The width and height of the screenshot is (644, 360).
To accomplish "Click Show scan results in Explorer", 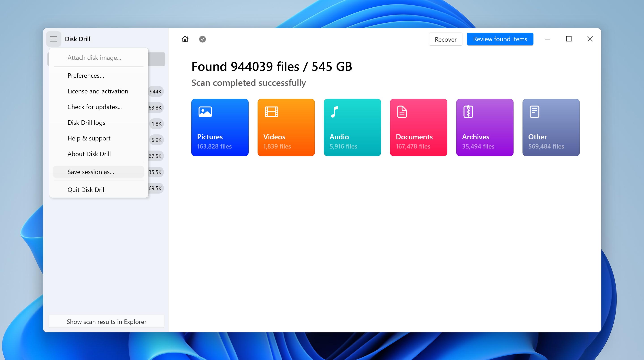I will pos(107,322).
